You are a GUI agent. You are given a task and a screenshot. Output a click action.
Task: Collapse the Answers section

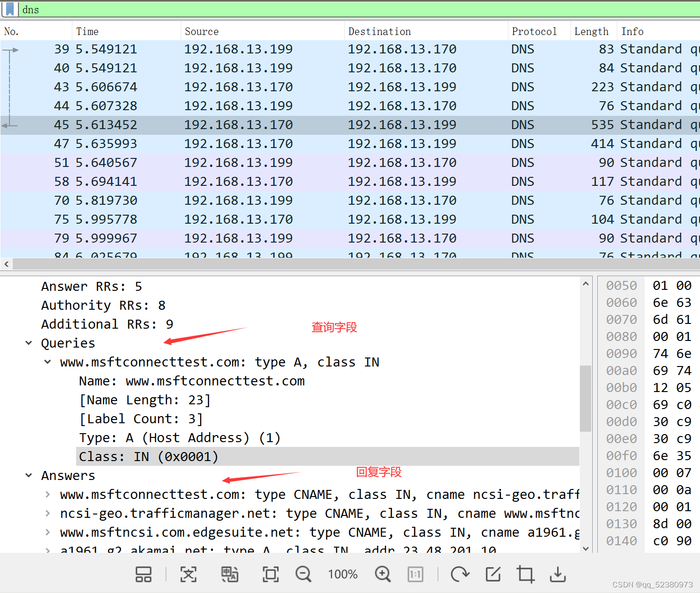pyautogui.click(x=29, y=475)
